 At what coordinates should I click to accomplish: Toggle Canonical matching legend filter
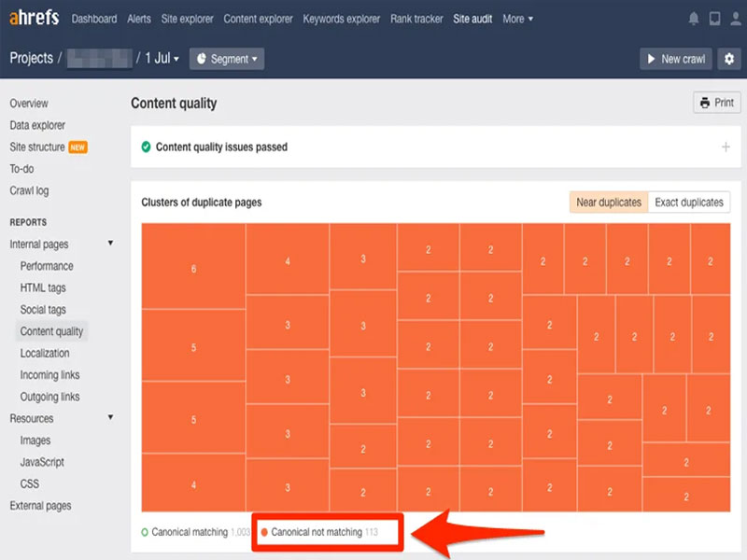click(195, 532)
